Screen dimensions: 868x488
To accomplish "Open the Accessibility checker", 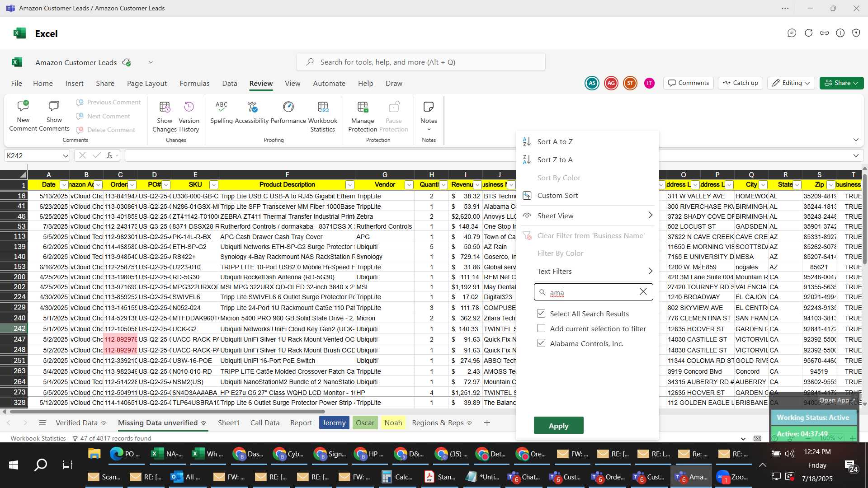I will [252, 112].
